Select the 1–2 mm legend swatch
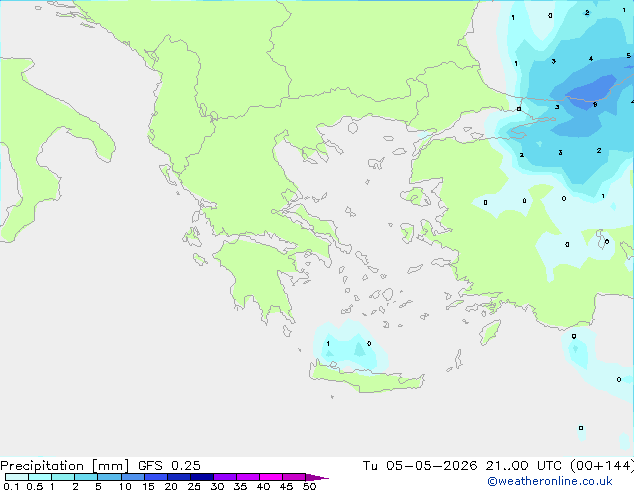The width and height of the screenshot is (634, 490). point(63,477)
